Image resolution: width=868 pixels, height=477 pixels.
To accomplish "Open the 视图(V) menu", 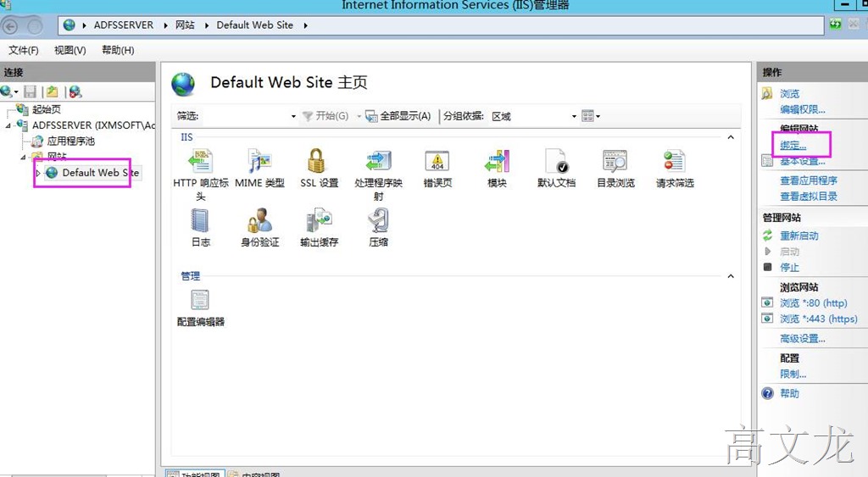I will point(70,50).
